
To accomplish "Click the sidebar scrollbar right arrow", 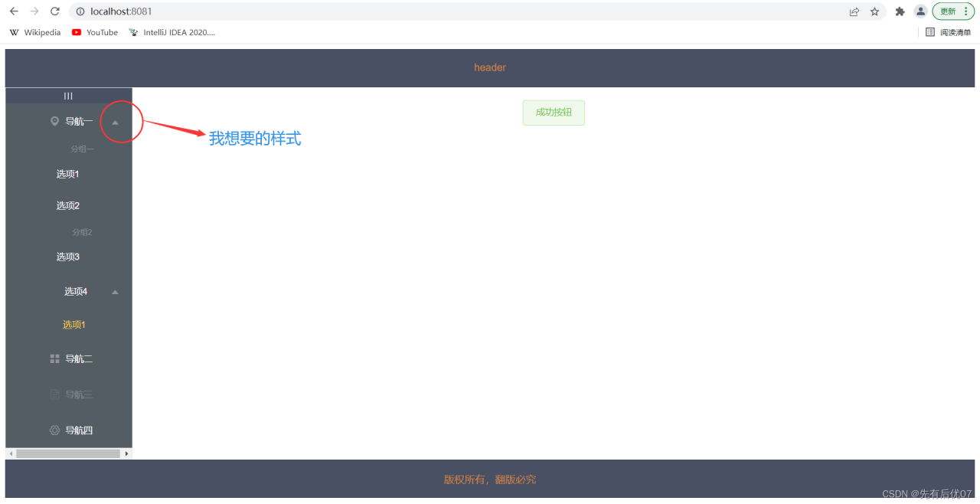I will (x=127, y=453).
